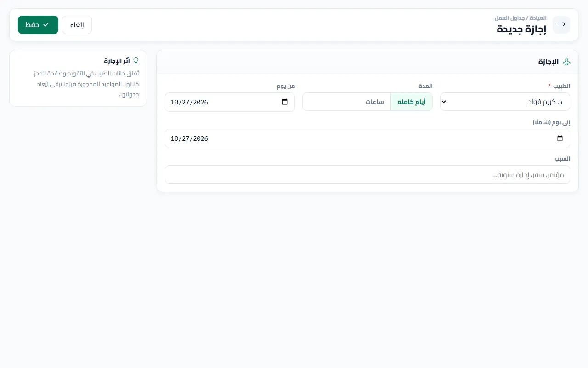588x368 pixels.
Task: Click the من يوم field label
Action: [286, 86]
